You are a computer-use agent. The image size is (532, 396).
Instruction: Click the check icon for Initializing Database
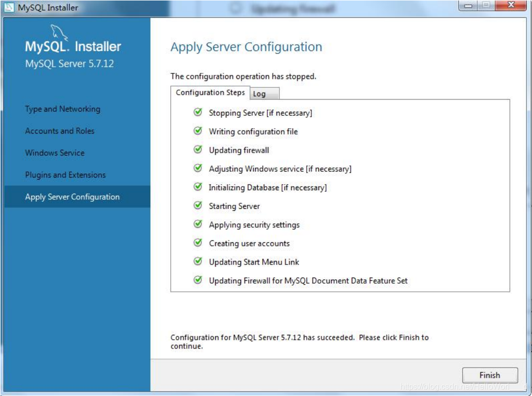pos(198,187)
